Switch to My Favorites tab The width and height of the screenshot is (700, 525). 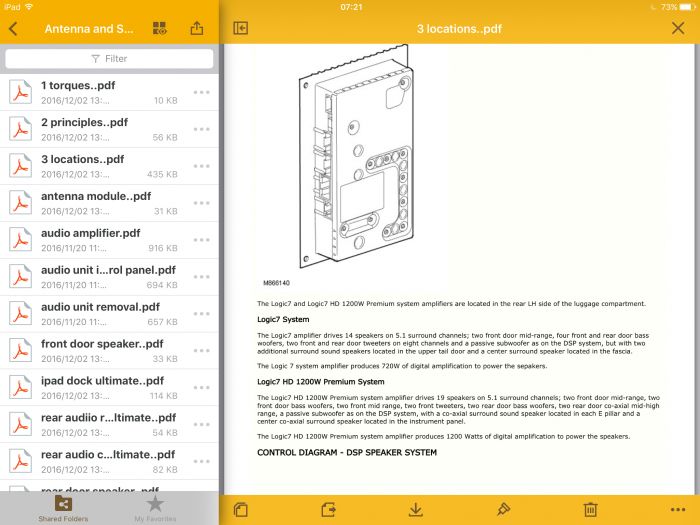(x=155, y=508)
